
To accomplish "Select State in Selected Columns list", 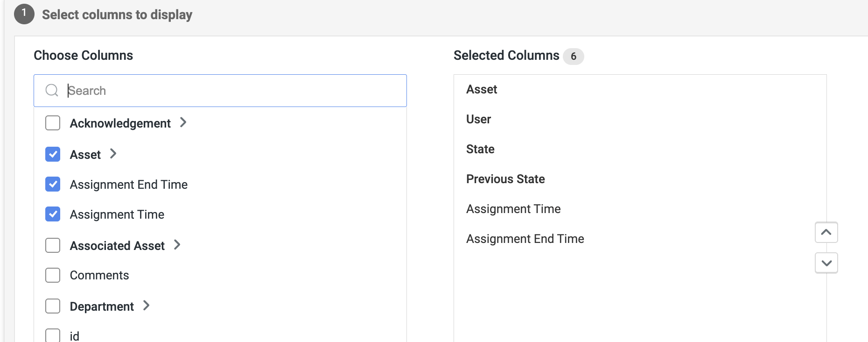I will point(480,149).
